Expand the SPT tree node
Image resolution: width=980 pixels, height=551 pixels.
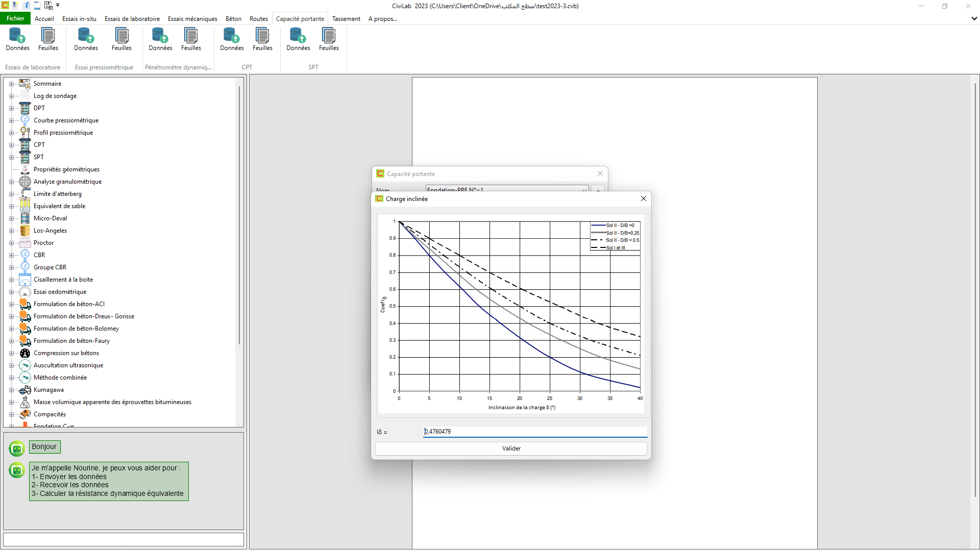coord(11,157)
